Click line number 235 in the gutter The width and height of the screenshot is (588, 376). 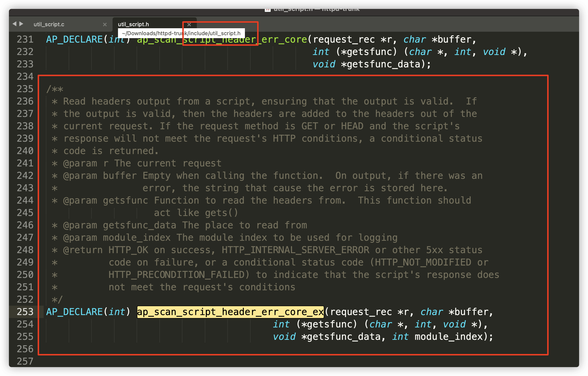click(x=25, y=89)
